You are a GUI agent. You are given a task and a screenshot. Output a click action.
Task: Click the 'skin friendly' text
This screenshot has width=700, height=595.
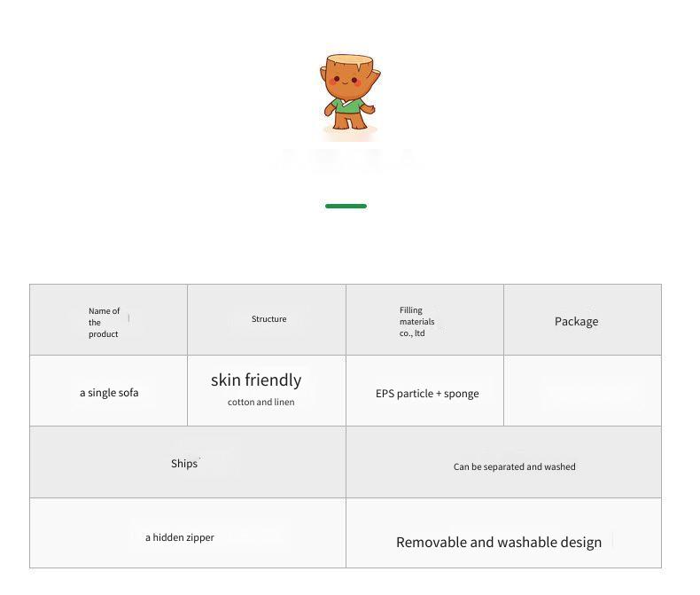pyautogui.click(x=256, y=380)
